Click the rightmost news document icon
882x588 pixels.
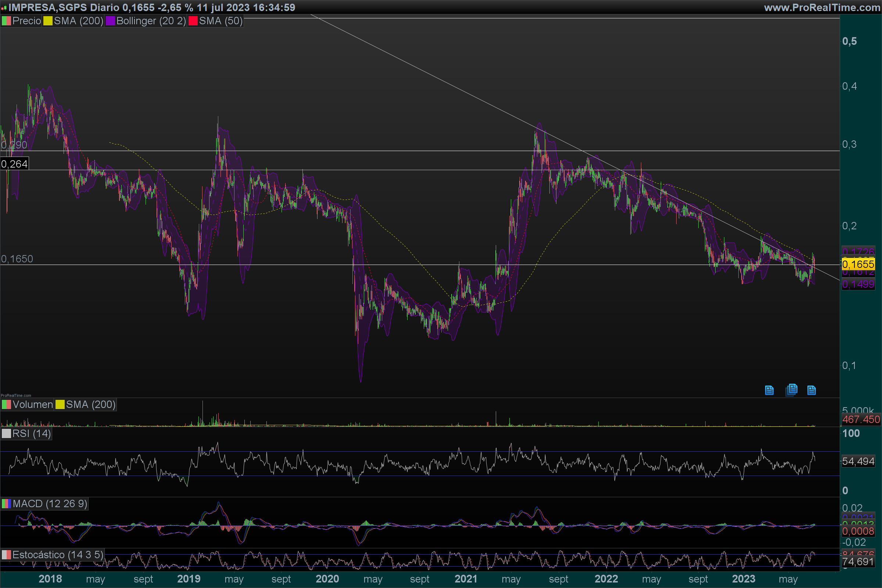[x=811, y=390]
